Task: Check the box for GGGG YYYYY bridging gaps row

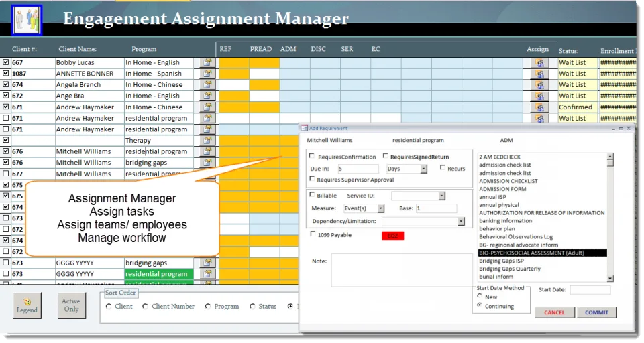Action: 6,262
